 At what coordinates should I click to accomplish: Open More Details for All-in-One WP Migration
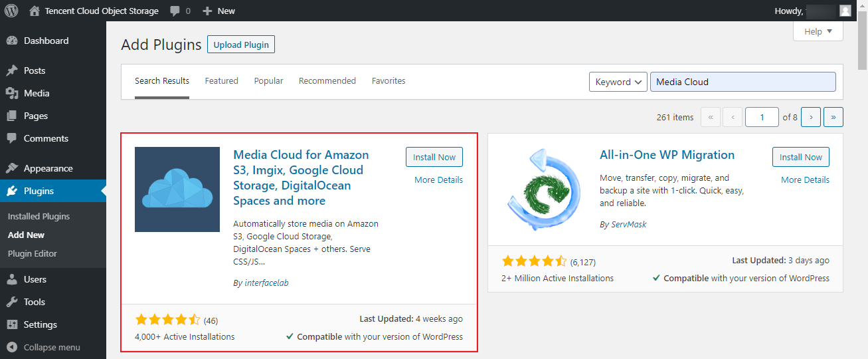point(805,179)
